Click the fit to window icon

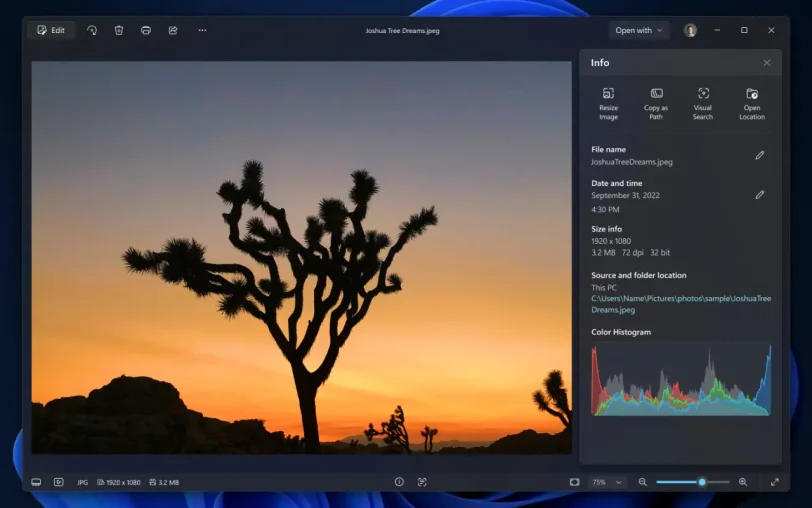[x=574, y=482]
